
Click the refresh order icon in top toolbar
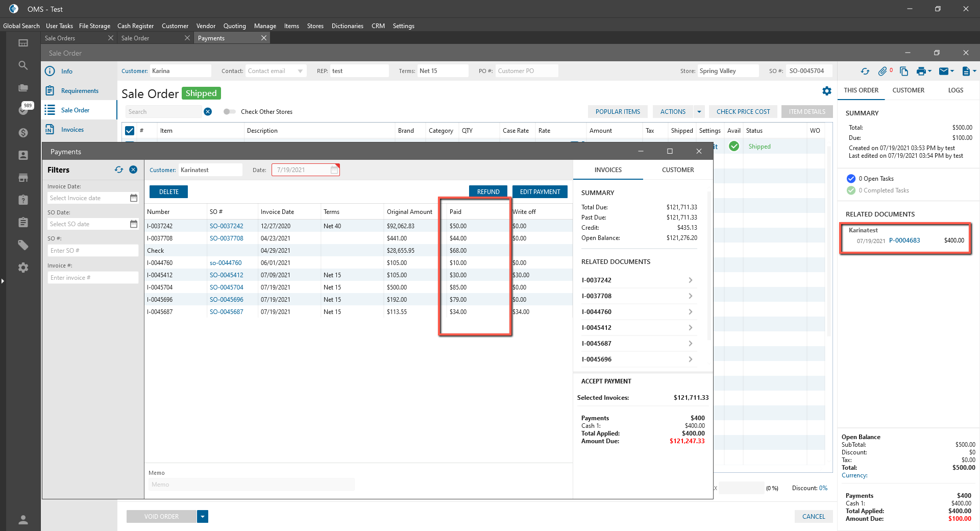pos(865,71)
